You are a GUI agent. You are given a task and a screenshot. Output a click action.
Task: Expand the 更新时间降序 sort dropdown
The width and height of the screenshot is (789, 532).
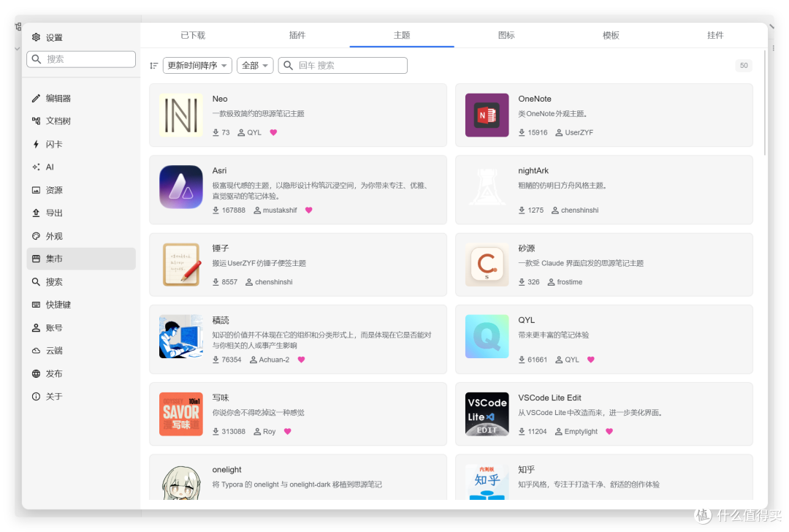[197, 66]
